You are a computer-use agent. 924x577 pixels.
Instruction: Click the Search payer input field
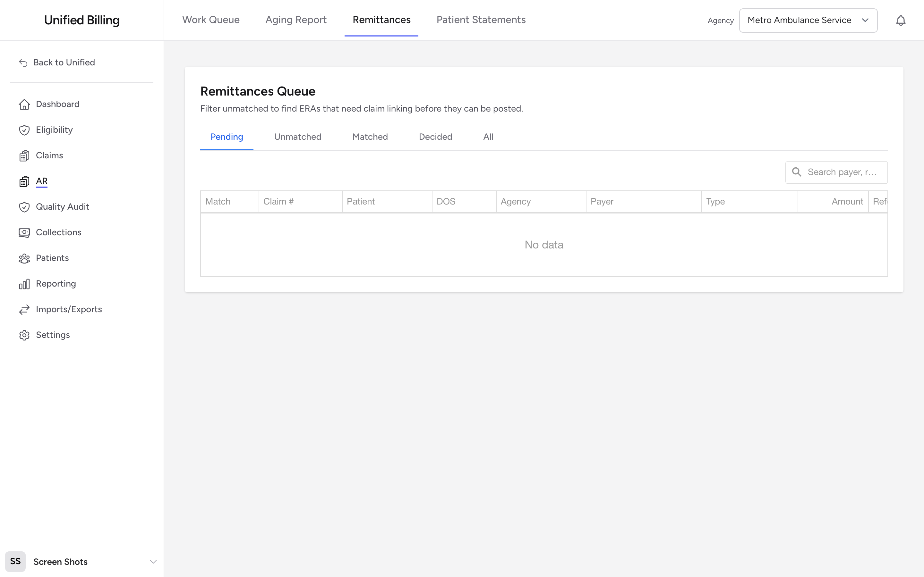[836, 172]
